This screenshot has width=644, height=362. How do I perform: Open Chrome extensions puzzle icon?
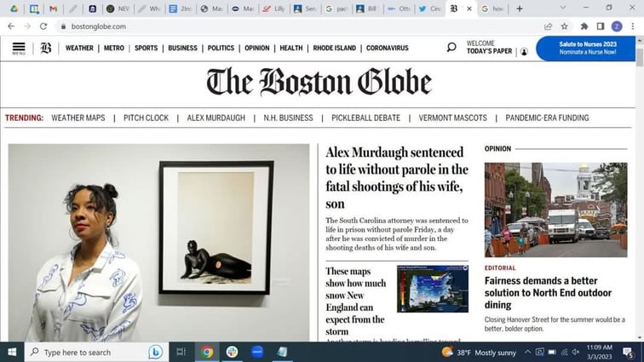pyautogui.click(x=584, y=26)
